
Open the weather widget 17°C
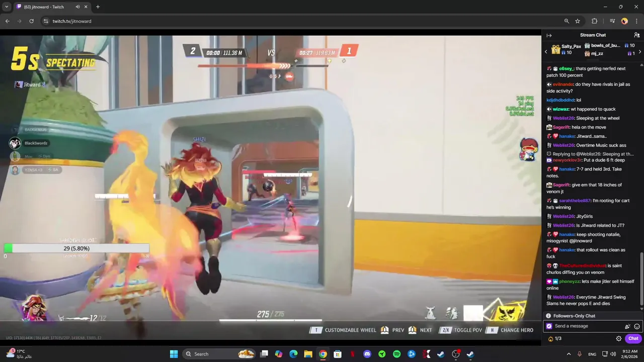click(20, 354)
